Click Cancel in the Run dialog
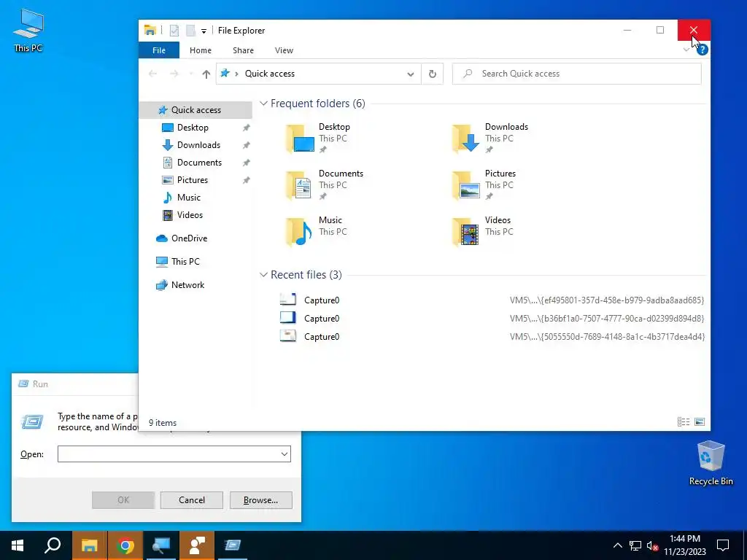 192,500
